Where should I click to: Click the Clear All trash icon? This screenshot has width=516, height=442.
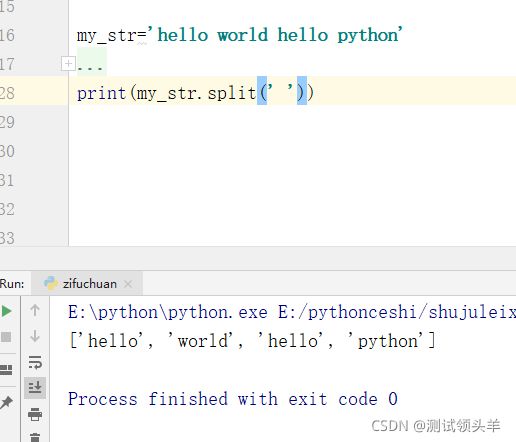(x=35, y=437)
